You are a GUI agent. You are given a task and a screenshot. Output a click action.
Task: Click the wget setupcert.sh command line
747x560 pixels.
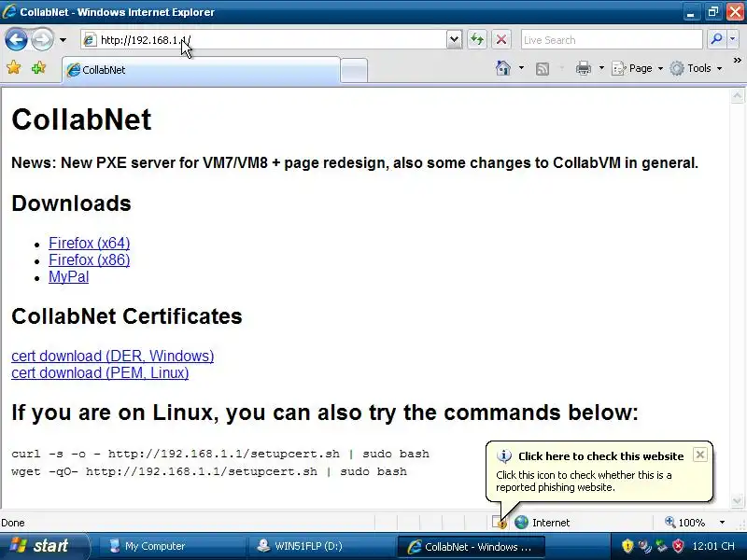[209, 471]
